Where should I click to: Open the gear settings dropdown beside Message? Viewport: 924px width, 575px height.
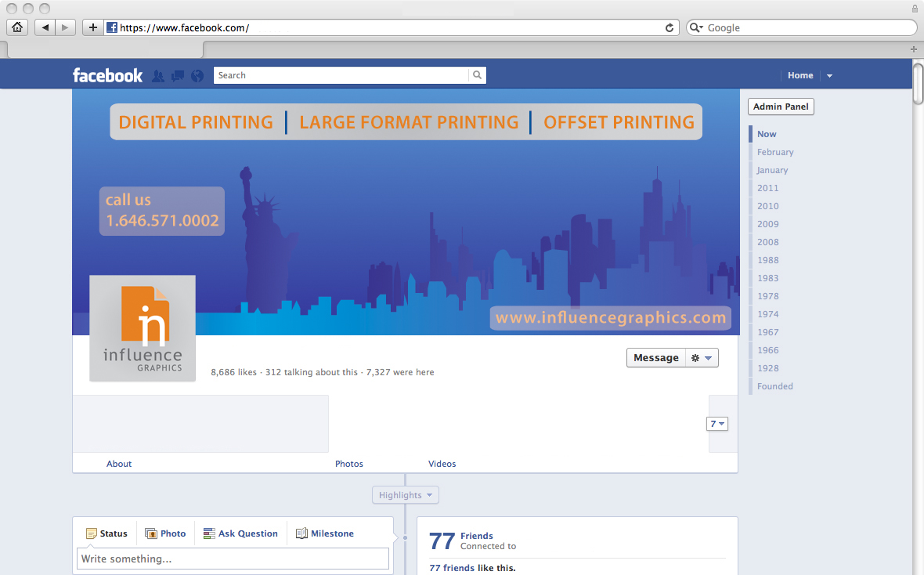[702, 358]
